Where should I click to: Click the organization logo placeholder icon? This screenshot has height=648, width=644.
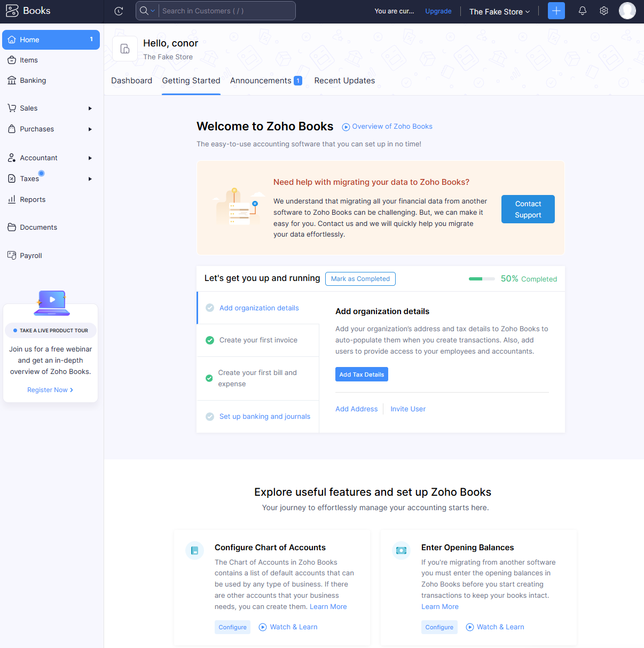point(125,49)
